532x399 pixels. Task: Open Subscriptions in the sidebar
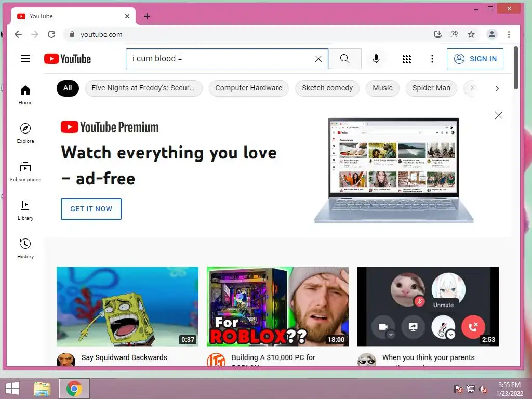pos(25,171)
